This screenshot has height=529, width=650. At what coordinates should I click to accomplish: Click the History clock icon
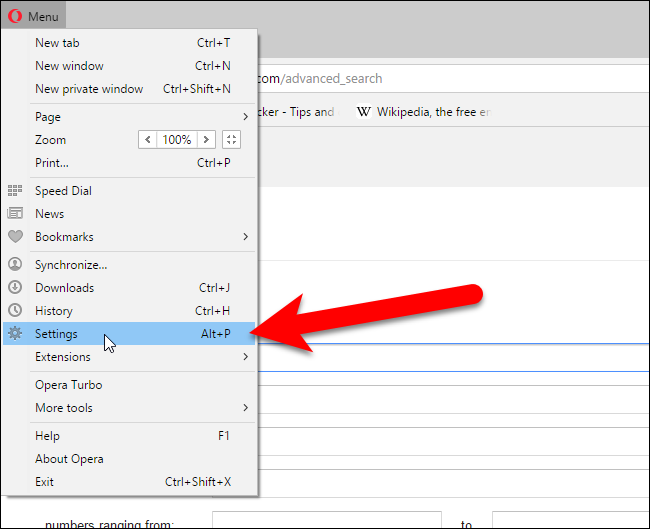15,311
